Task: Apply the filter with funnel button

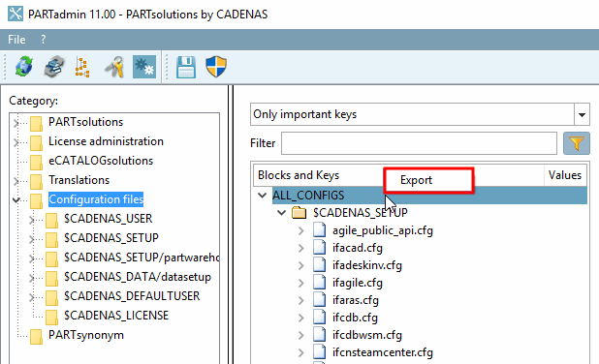Action: (577, 143)
